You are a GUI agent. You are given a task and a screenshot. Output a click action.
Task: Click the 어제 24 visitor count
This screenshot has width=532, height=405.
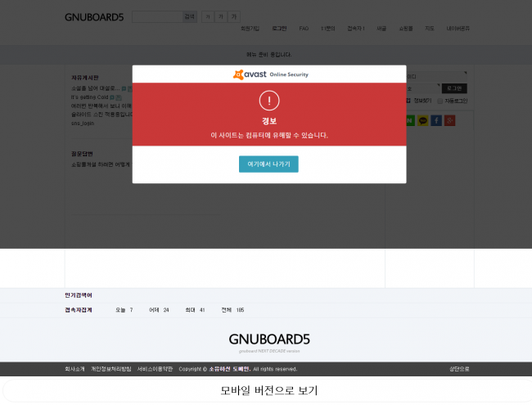pyautogui.click(x=159, y=310)
